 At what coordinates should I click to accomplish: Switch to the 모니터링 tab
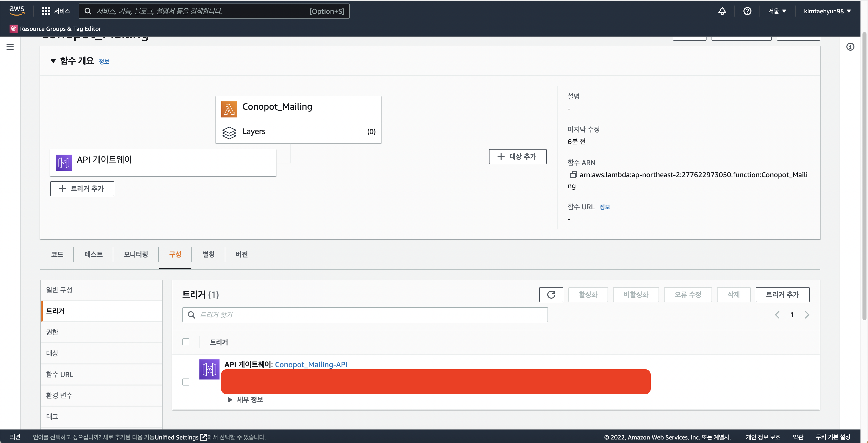(135, 254)
